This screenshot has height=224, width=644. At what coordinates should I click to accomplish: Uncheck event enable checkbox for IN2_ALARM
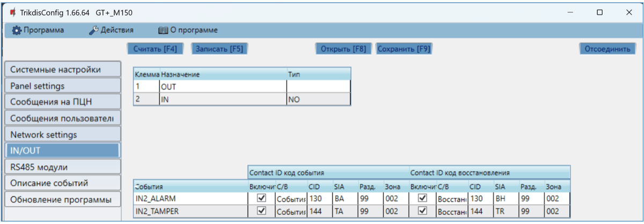pos(262,198)
